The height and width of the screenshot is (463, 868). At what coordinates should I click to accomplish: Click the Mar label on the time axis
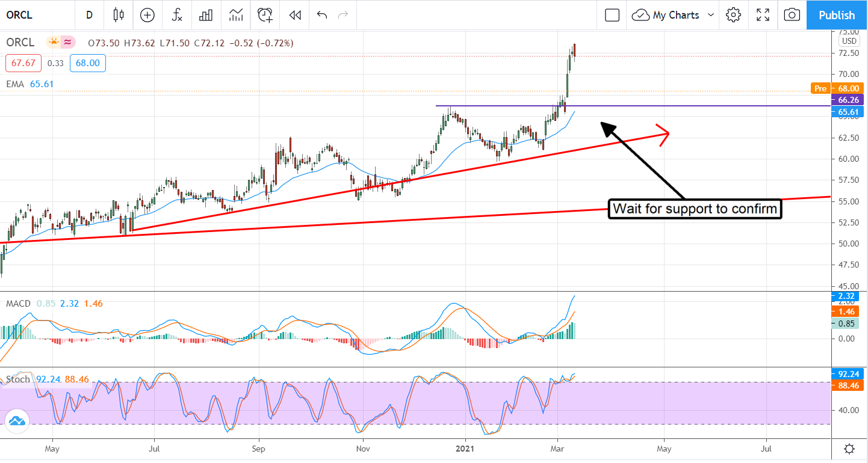click(559, 449)
